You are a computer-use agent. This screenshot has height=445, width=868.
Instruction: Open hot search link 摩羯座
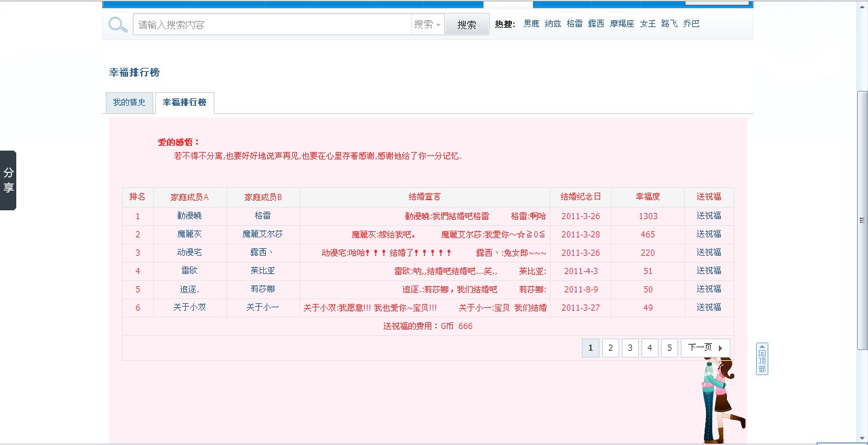coord(621,23)
